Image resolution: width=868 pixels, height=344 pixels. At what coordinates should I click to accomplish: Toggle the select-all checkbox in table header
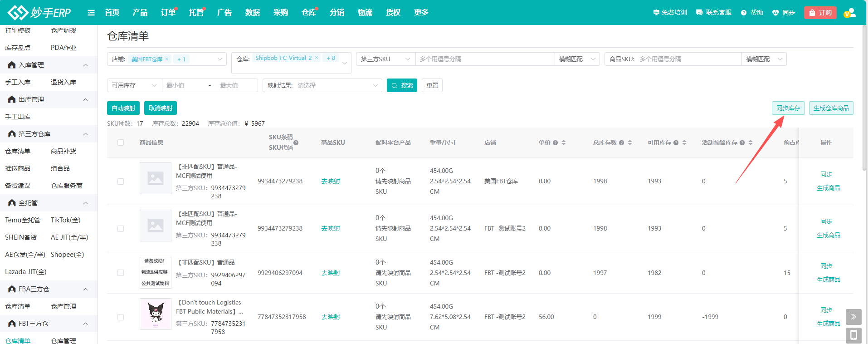[x=121, y=143]
